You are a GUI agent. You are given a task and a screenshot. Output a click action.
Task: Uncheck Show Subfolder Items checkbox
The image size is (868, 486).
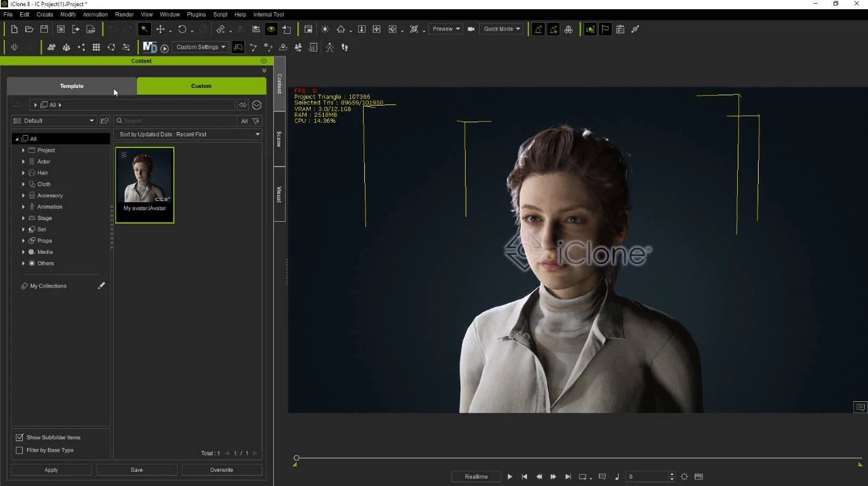(x=19, y=437)
